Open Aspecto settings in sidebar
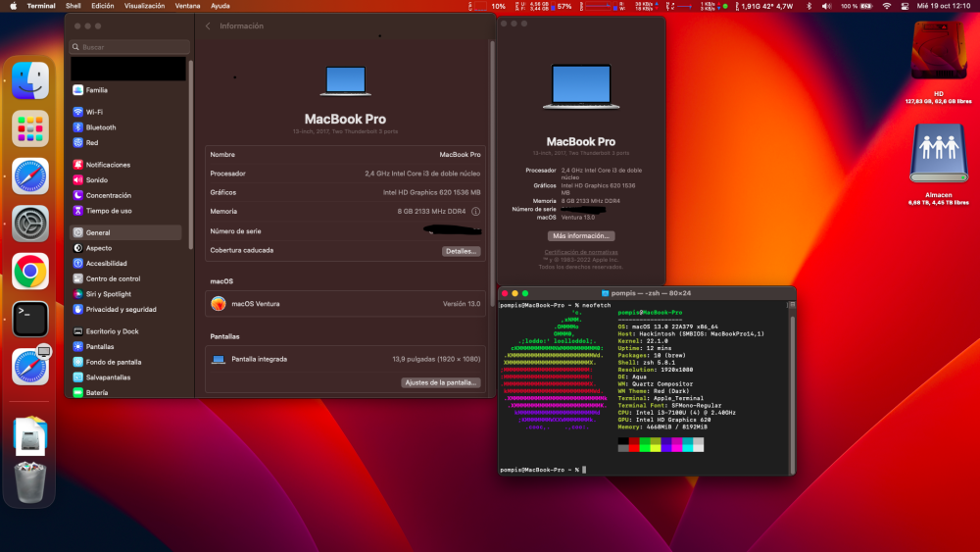The width and height of the screenshot is (980, 552). 125,247
